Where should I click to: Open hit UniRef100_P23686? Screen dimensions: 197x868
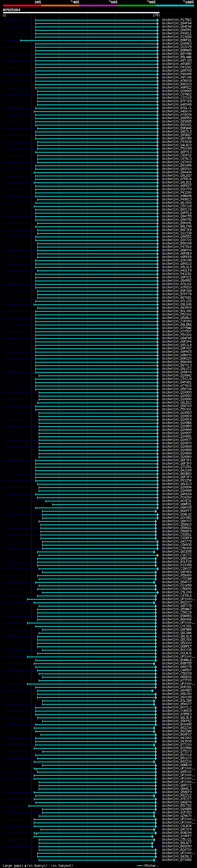pos(176,37)
